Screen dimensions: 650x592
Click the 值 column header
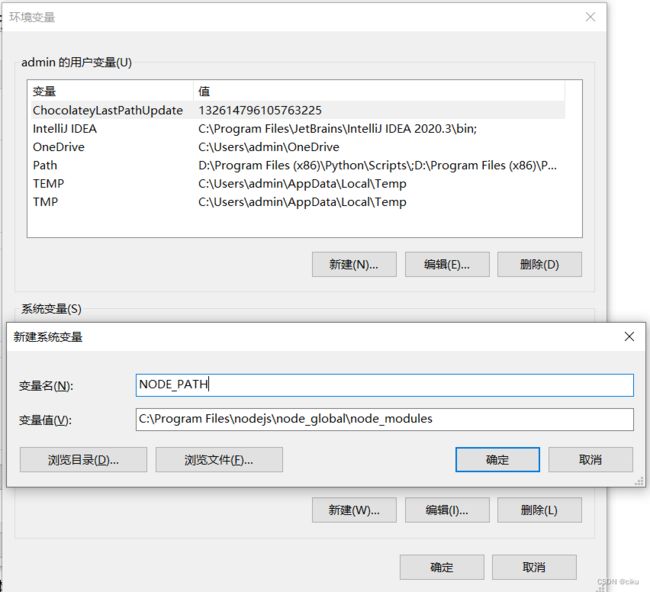tap(379, 91)
